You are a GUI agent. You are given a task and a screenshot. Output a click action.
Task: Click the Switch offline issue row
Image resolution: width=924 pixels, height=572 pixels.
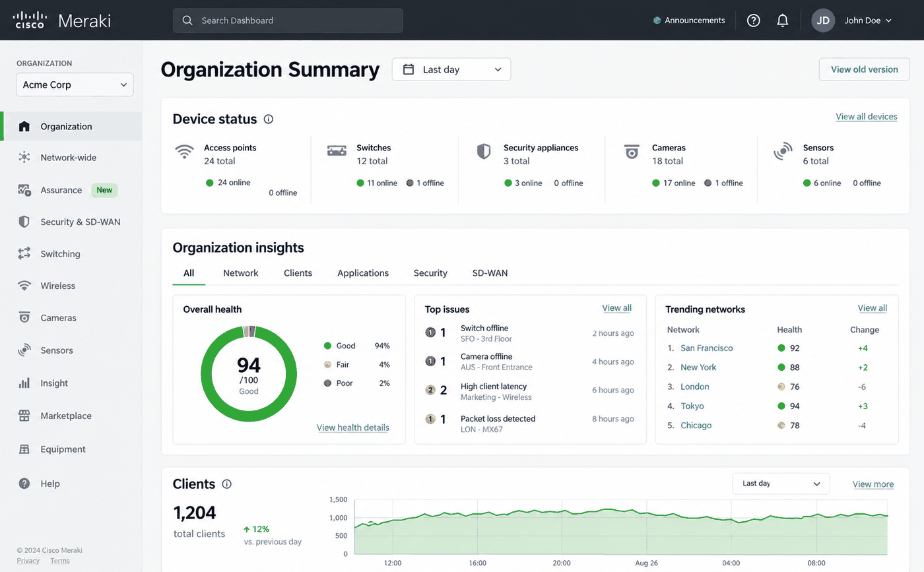point(530,333)
